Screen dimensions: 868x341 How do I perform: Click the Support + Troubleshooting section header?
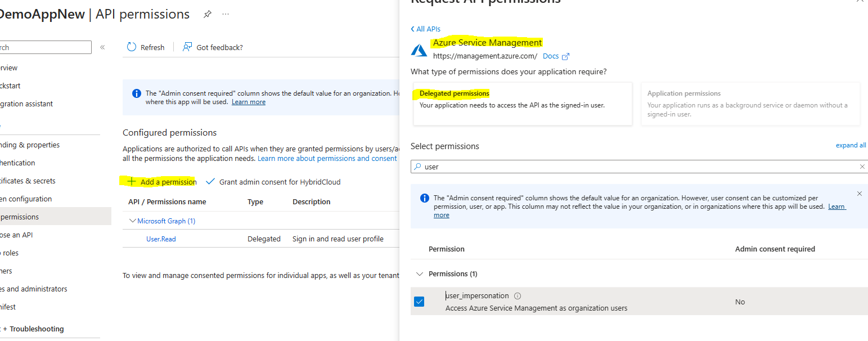coord(32,329)
